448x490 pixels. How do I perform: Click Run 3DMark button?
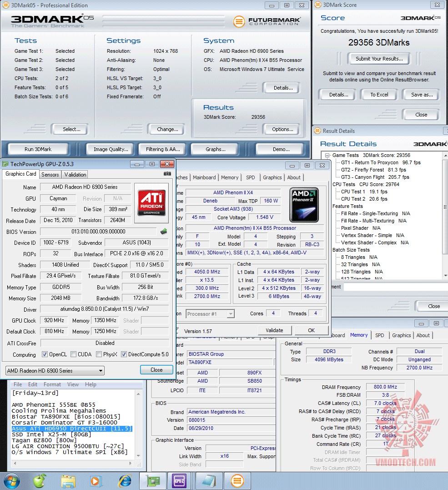click(x=38, y=149)
